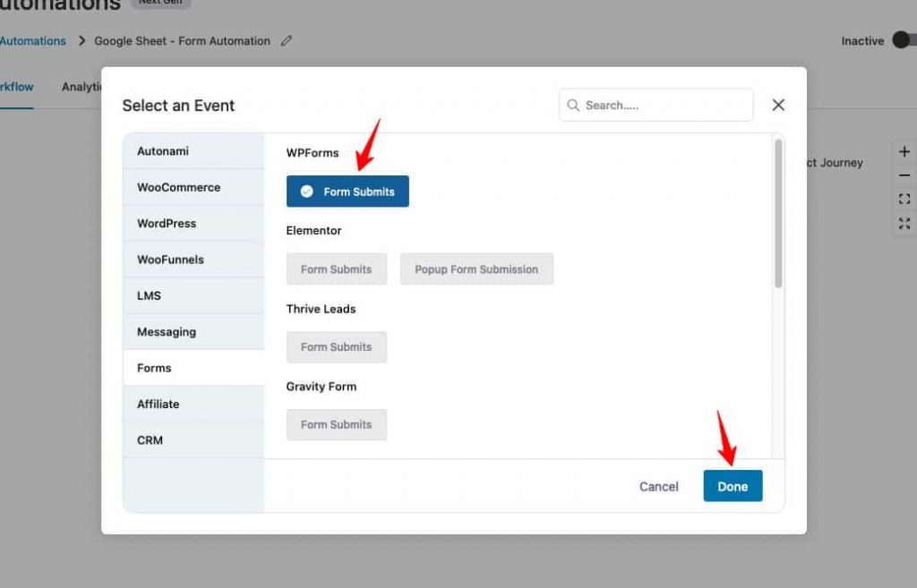Toggle the Inactive automation switch
Screen dimensions: 917x588
pyautogui.click(x=905, y=40)
